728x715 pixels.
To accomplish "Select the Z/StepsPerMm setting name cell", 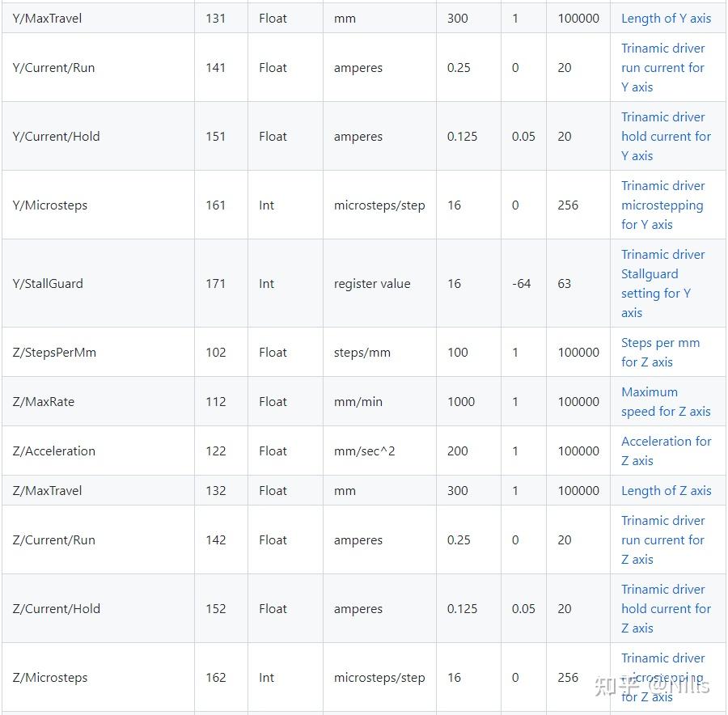I will [54, 353].
